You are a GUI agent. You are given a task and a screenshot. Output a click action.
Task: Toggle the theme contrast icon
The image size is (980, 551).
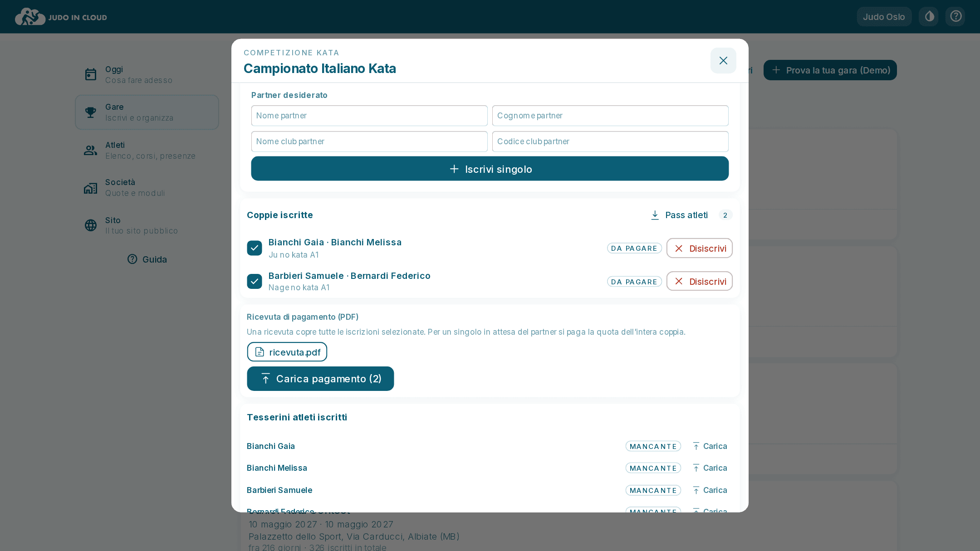click(x=929, y=17)
